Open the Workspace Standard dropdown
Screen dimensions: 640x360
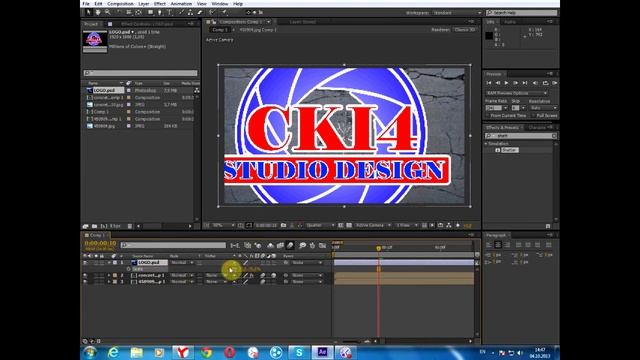[457, 13]
